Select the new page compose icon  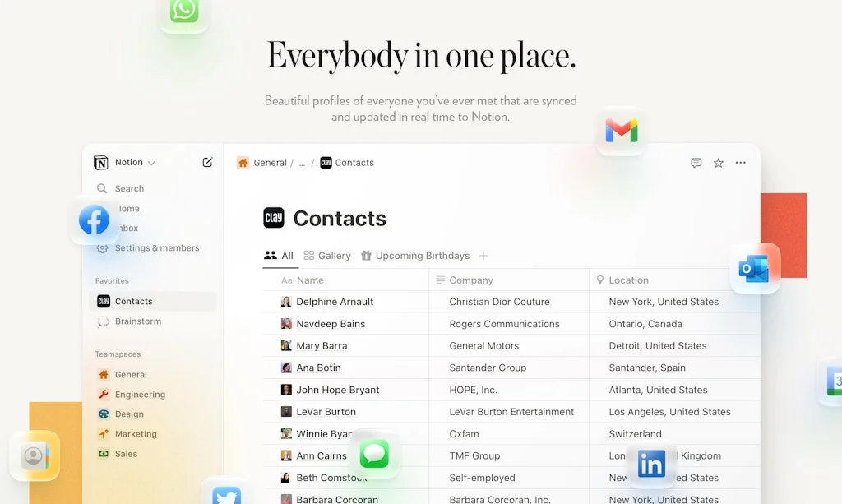coord(207,162)
